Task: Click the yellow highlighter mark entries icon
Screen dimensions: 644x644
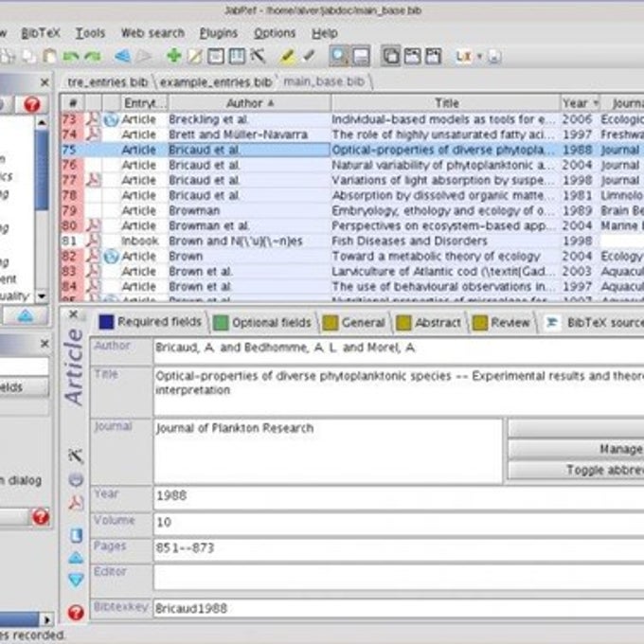Action: tap(287, 56)
